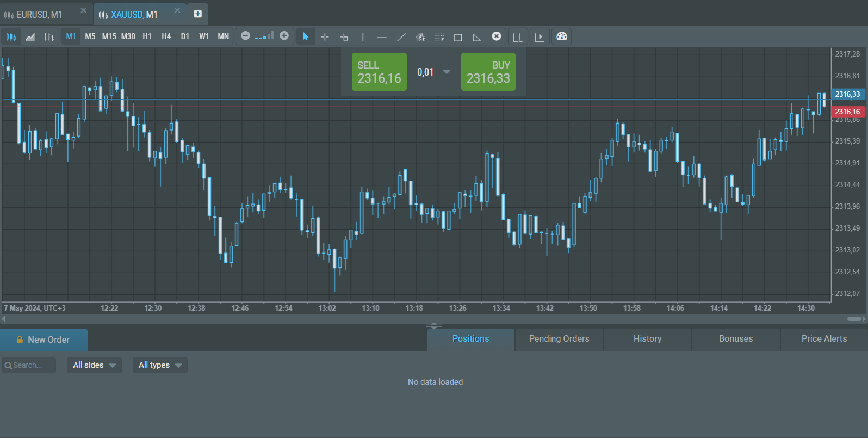Image resolution: width=868 pixels, height=438 pixels.
Task: Close the XAUUSD, M1 chart tab
Action: [177, 10]
